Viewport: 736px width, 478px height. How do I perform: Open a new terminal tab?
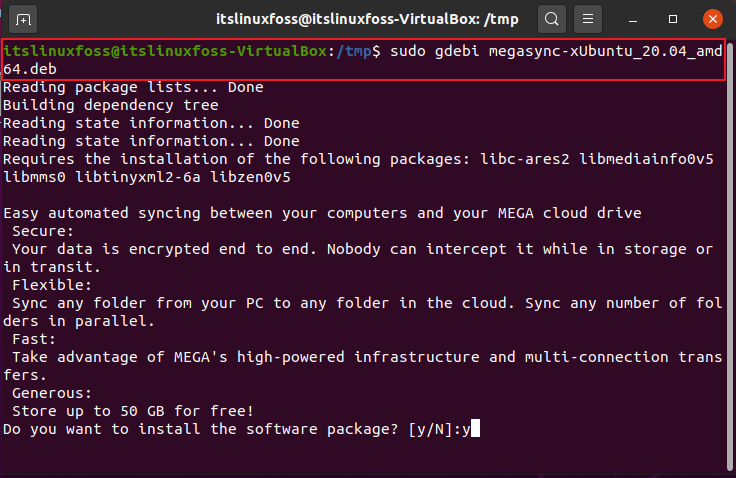point(23,19)
